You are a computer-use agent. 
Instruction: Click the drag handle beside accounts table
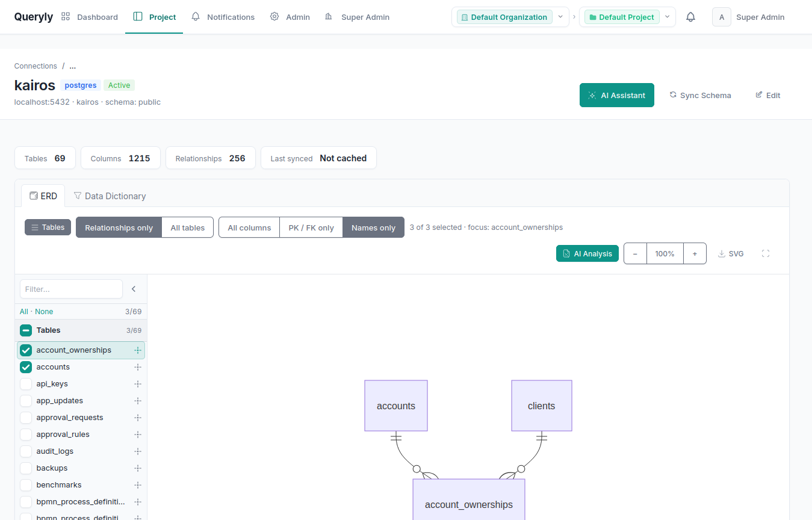click(138, 367)
